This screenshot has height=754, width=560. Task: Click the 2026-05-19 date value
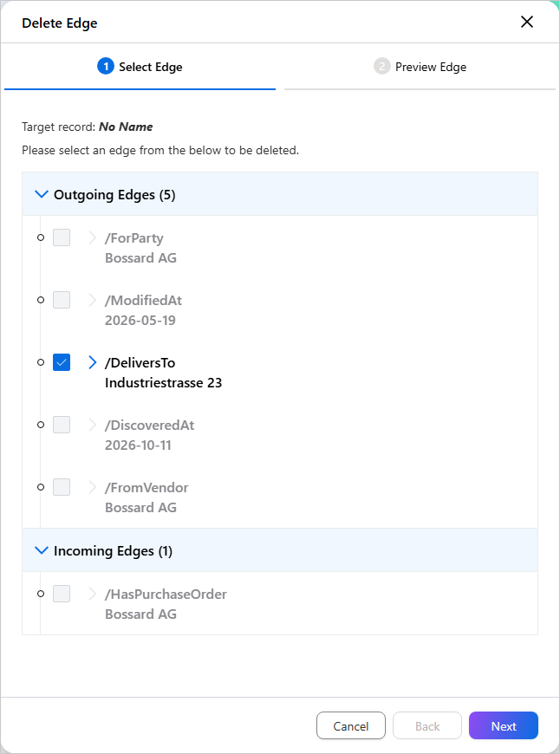[140, 321]
